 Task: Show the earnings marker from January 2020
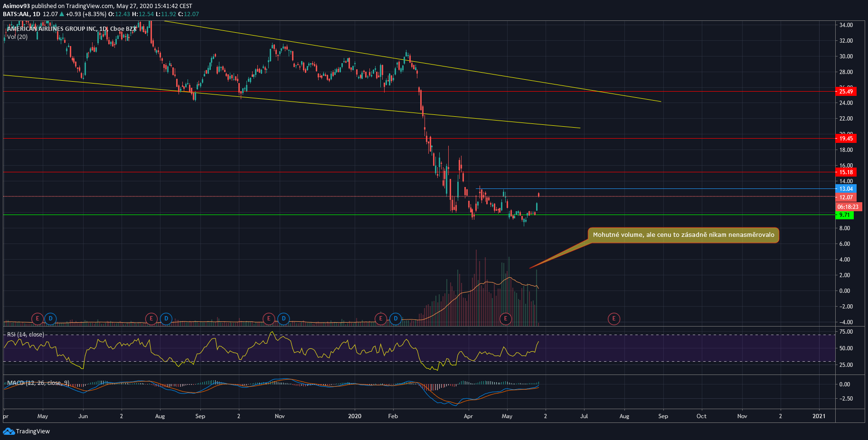(380, 318)
